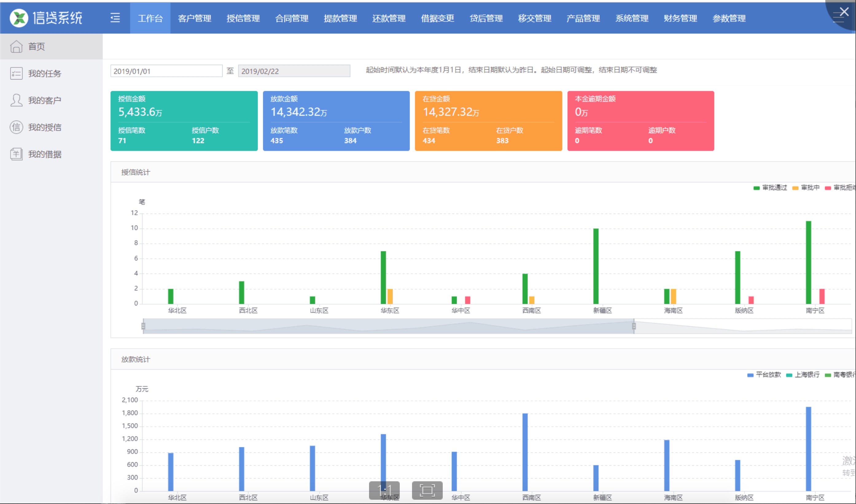Open 我的授信 circle icon

pos(16,127)
